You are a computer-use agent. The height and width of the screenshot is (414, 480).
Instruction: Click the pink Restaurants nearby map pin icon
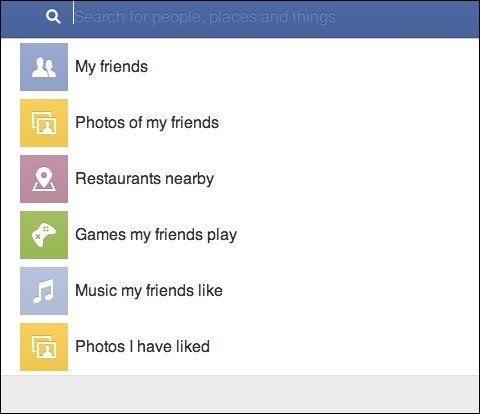(x=44, y=179)
